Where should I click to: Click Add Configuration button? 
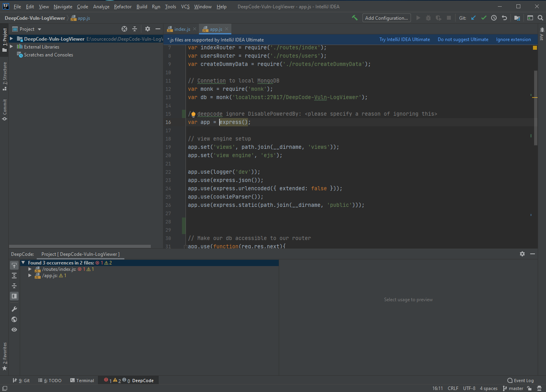coord(387,18)
